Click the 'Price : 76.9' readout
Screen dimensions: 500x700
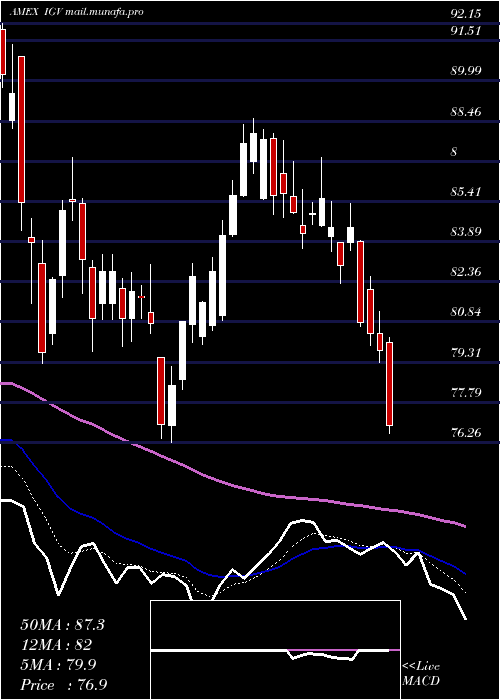pos(63,685)
